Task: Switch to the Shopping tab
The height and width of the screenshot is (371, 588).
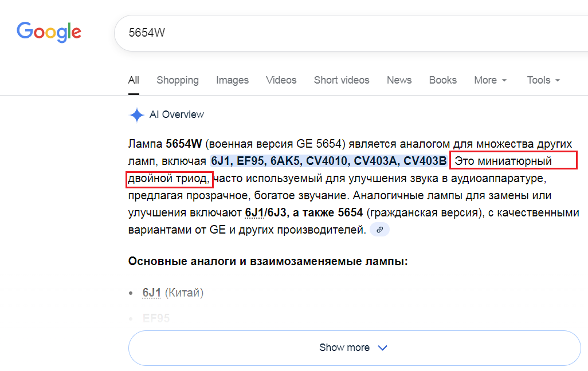Action: tap(178, 80)
